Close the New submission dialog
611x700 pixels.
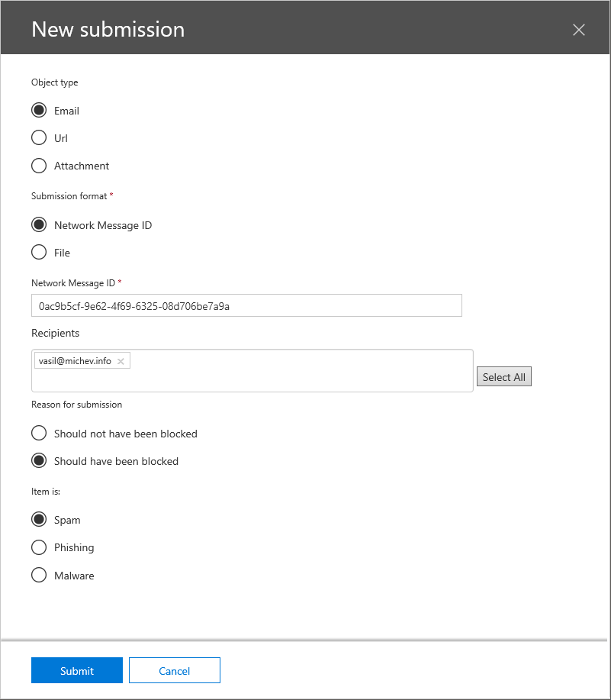[579, 30]
